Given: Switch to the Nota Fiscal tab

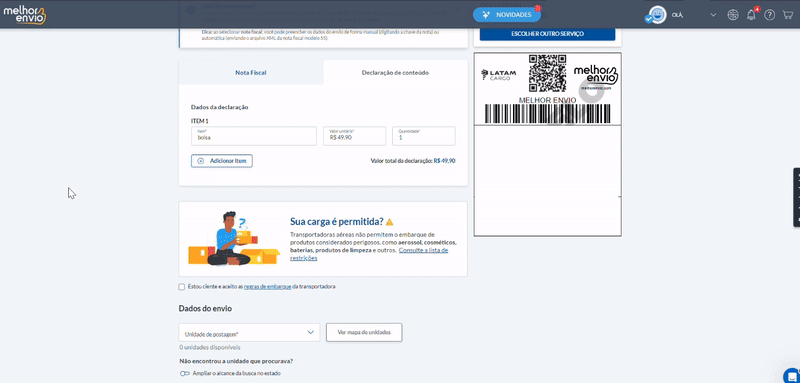Looking at the screenshot, I should 251,72.
